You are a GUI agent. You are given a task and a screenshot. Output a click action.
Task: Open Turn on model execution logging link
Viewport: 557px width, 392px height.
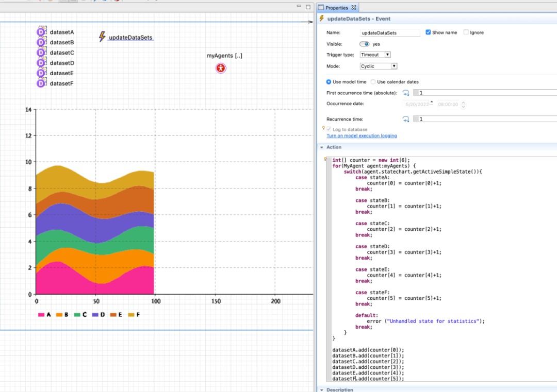point(362,136)
